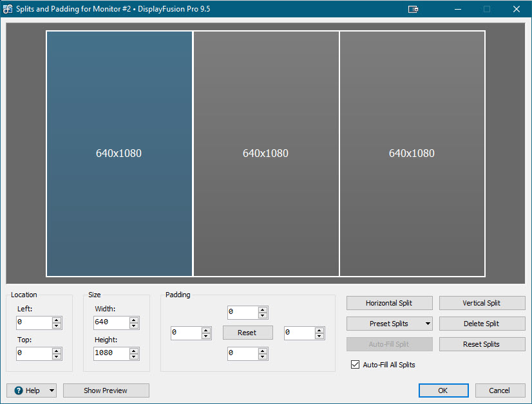Click the Horizontal Split button
The width and height of the screenshot is (532, 404).
click(390, 303)
